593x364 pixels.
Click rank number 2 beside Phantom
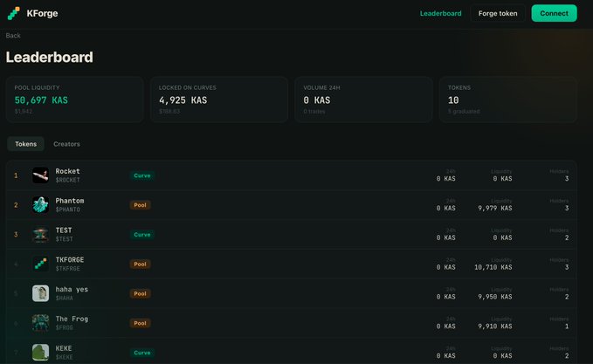16,205
